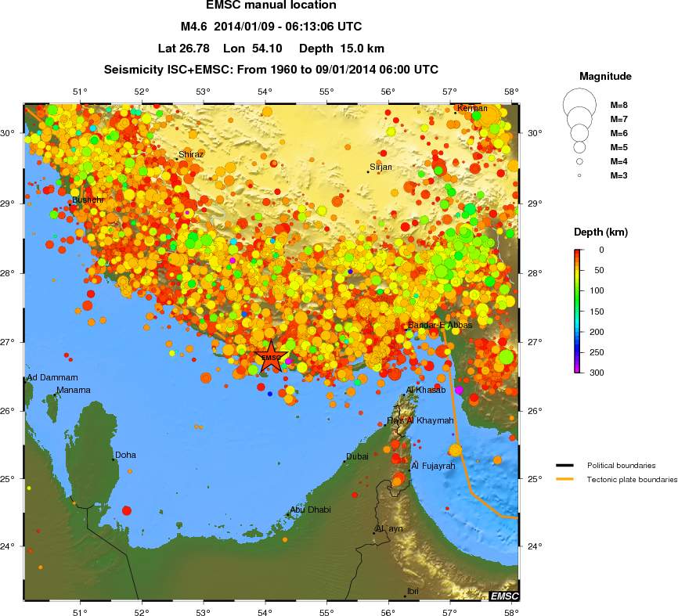
Task: Click the Shiraz city label
Action: pyautogui.click(x=191, y=154)
